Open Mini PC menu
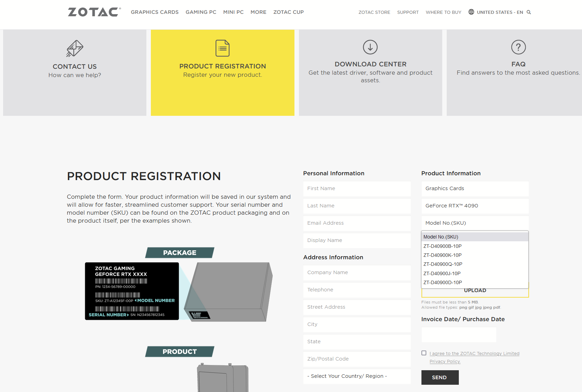 point(234,12)
